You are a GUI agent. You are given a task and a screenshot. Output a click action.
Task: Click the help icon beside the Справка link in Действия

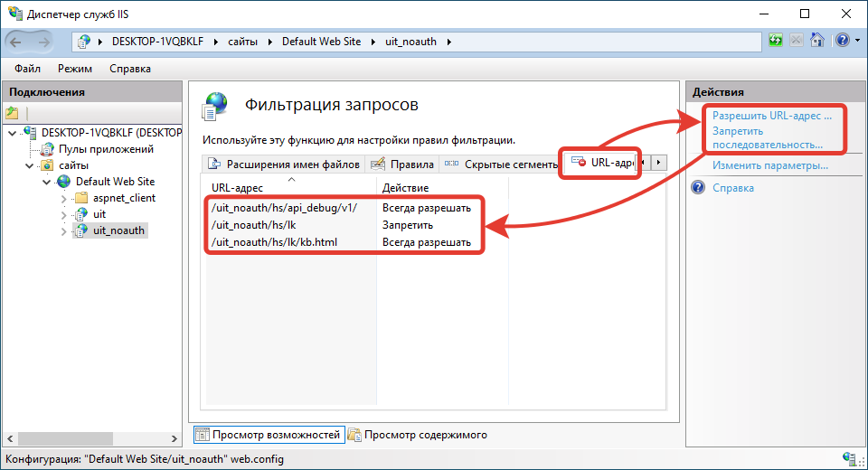point(699,187)
